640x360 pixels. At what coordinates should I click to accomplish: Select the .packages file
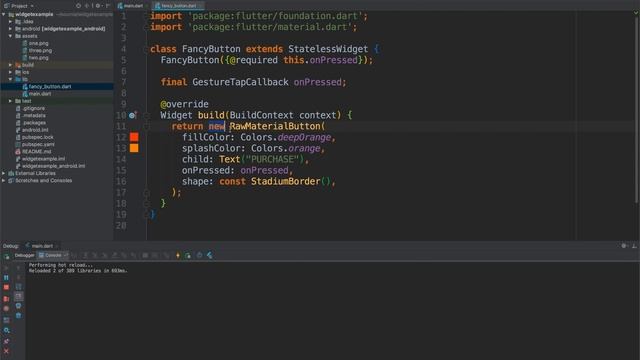point(33,123)
